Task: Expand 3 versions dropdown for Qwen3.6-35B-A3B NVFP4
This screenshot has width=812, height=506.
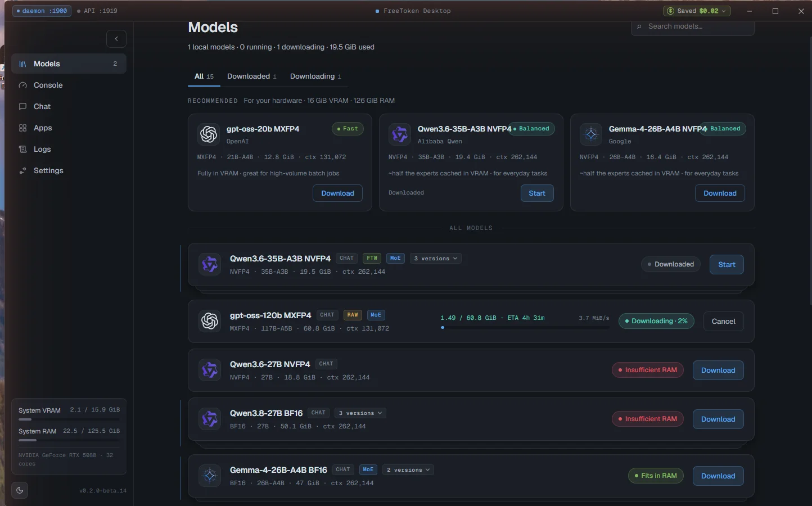Action: [436, 259]
